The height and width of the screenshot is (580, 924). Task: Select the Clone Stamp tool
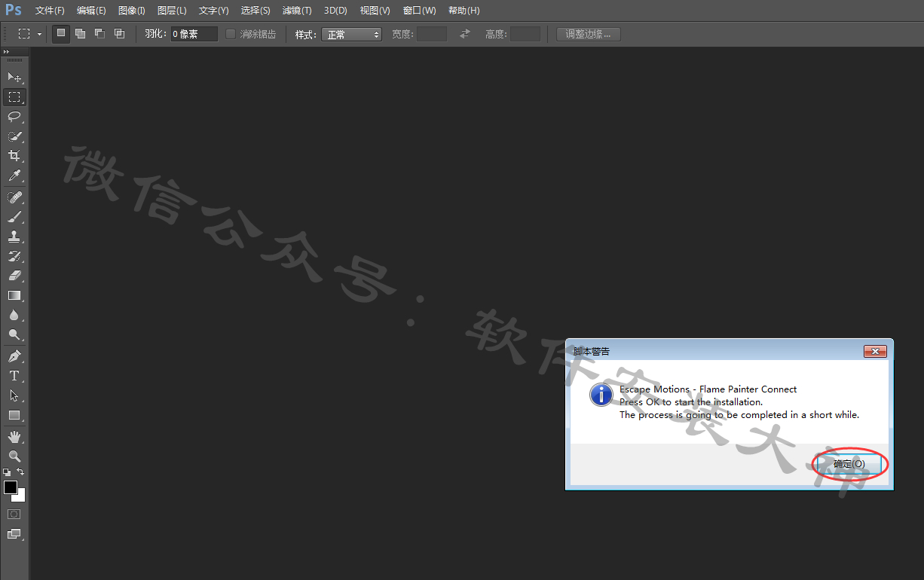pos(14,237)
